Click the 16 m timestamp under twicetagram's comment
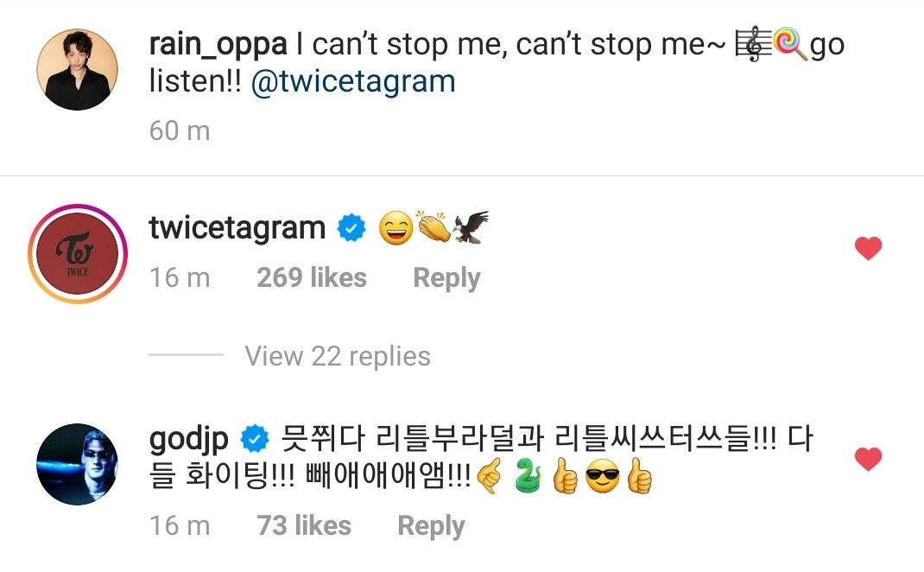This screenshot has width=924, height=572. (x=180, y=277)
